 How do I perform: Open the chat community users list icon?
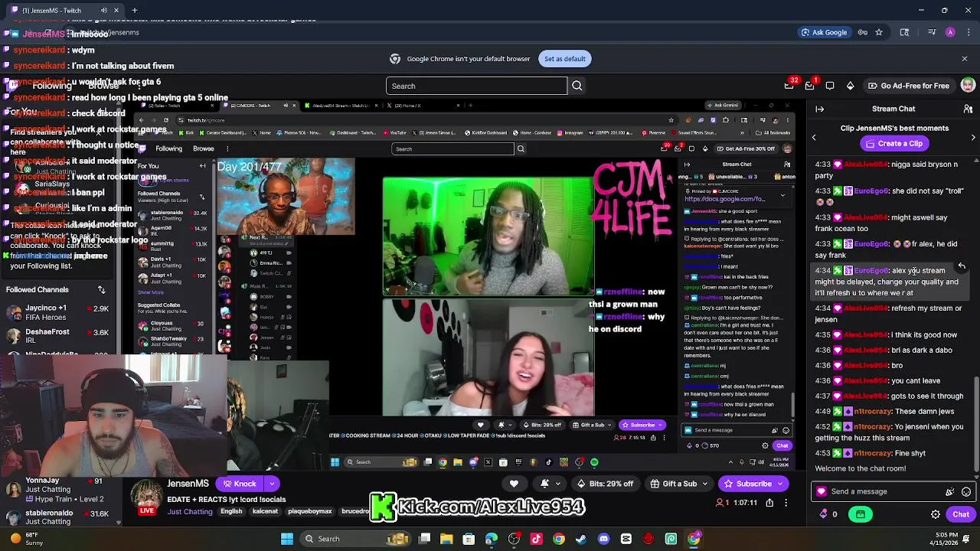(x=968, y=109)
